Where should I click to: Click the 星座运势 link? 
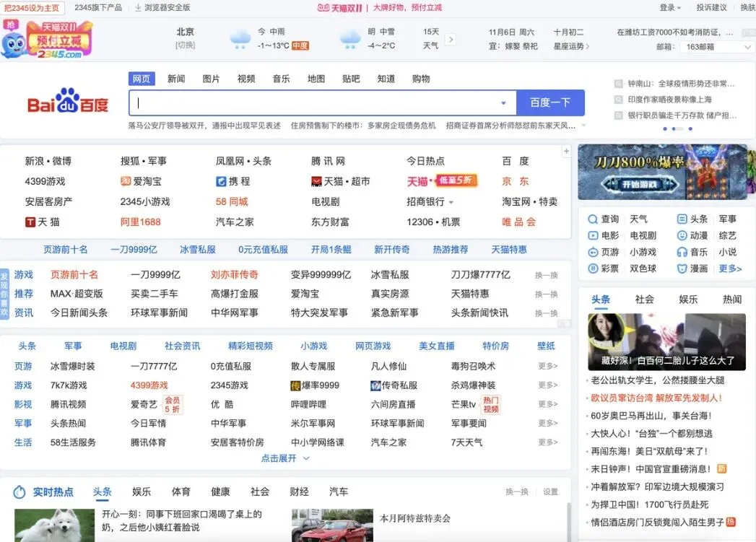(571, 46)
